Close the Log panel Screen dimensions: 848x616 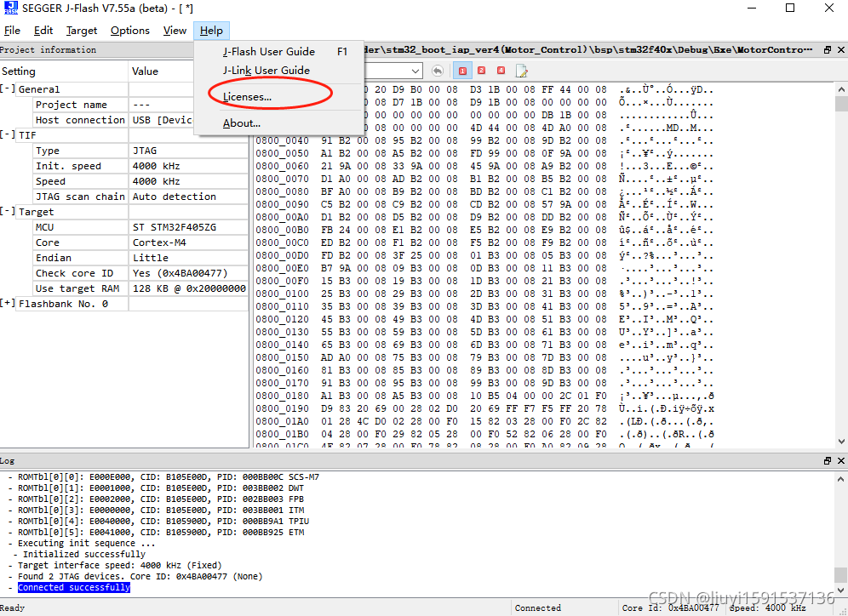pos(841,460)
